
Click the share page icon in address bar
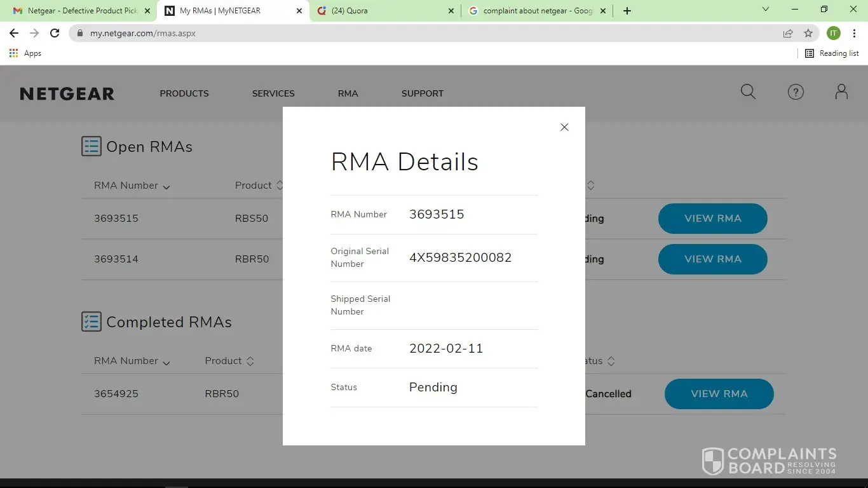pos(788,33)
